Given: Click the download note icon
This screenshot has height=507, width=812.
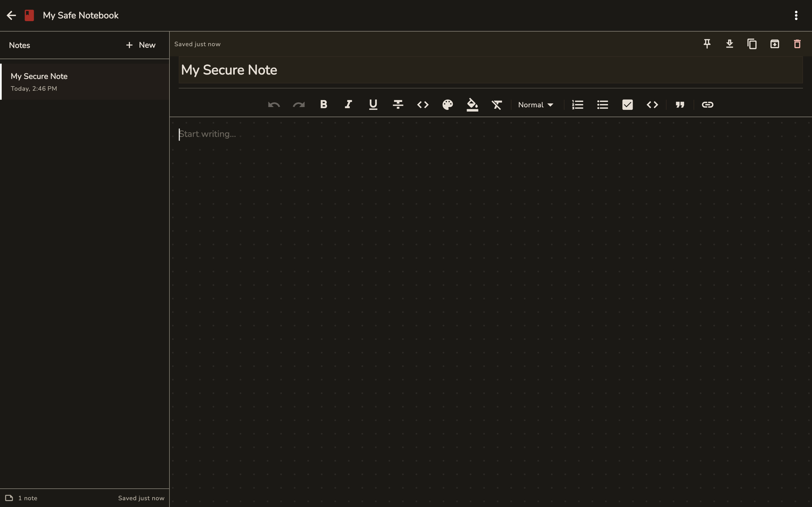Looking at the screenshot, I should (729, 44).
